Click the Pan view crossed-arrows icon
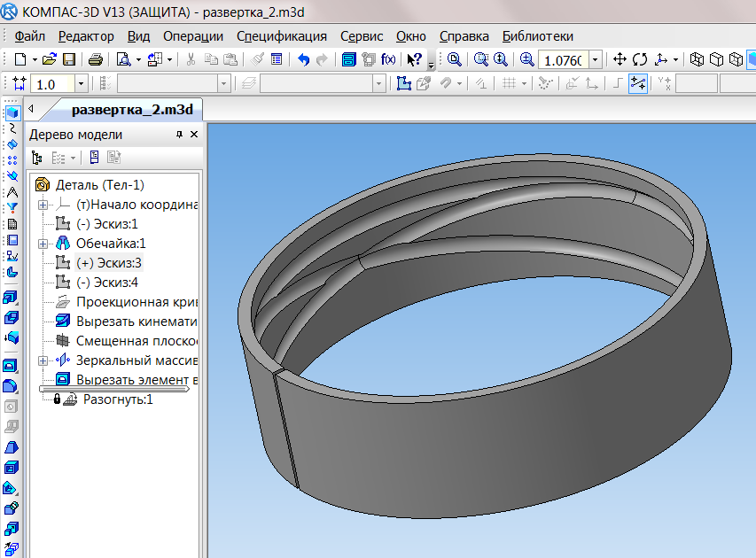This screenshot has height=558, width=756. 620,59
